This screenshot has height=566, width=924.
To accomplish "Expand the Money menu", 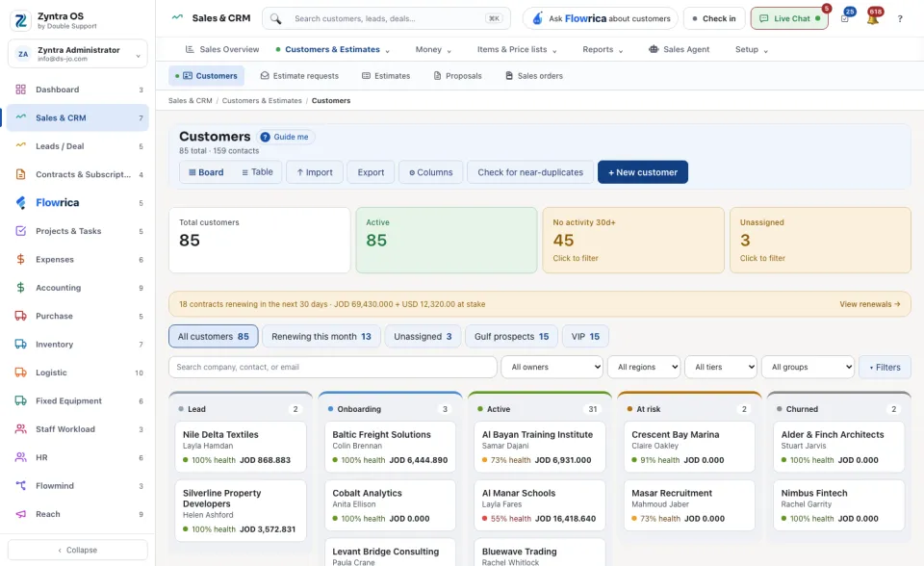I will click(433, 49).
